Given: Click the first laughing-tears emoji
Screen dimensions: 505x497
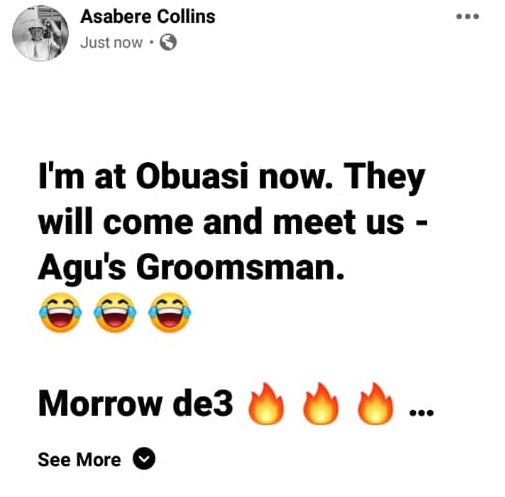Looking at the screenshot, I should tap(60, 312).
